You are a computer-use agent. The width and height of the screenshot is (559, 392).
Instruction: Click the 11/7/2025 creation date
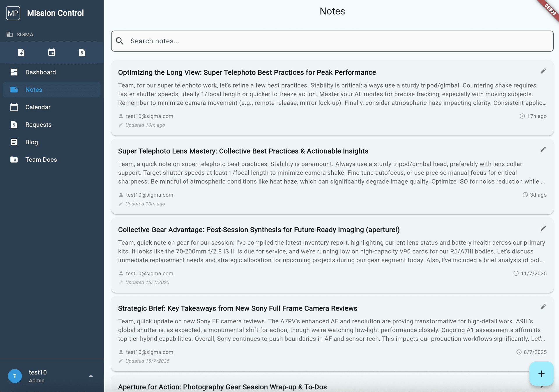[534, 273]
